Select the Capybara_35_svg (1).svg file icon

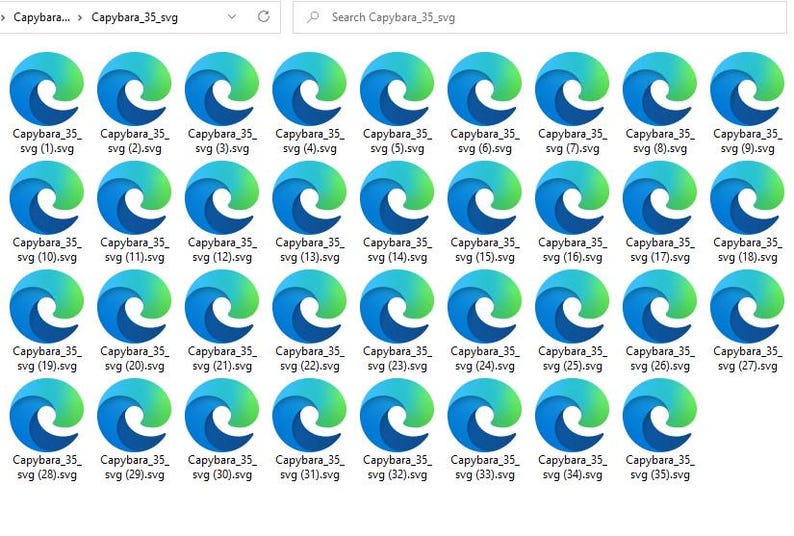[x=47, y=89]
